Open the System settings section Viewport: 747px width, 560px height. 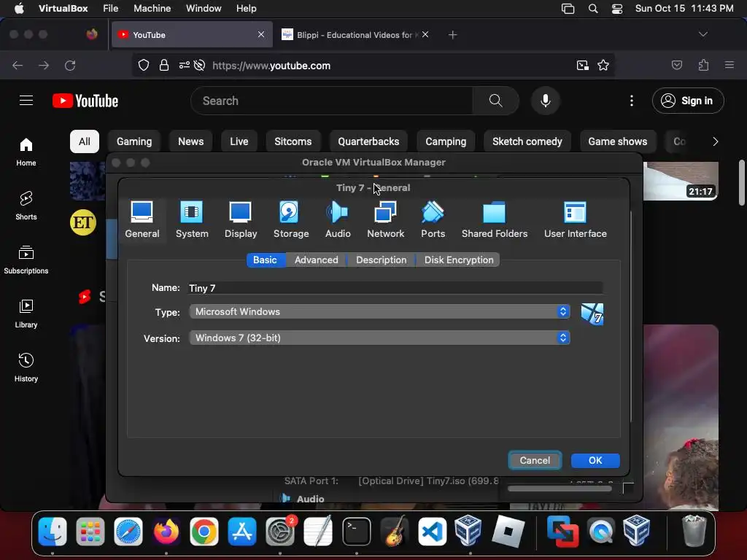(x=192, y=219)
